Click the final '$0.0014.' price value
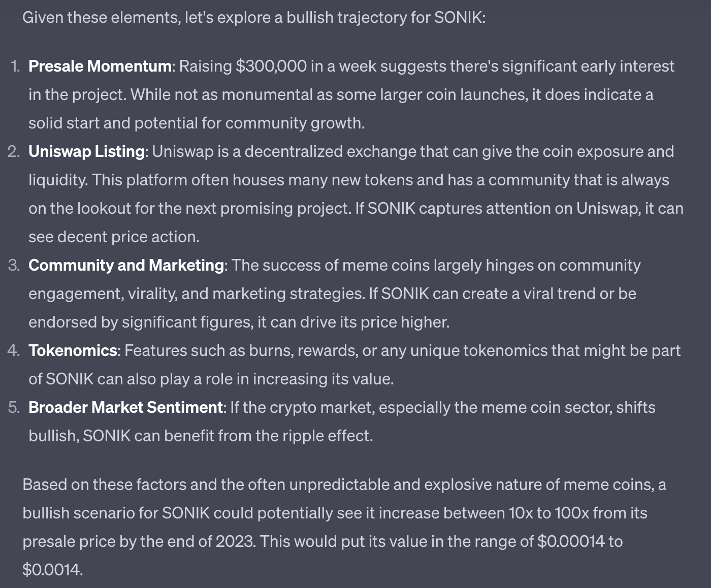The width and height of the screenshot is (711, 588). click(52, 570)
